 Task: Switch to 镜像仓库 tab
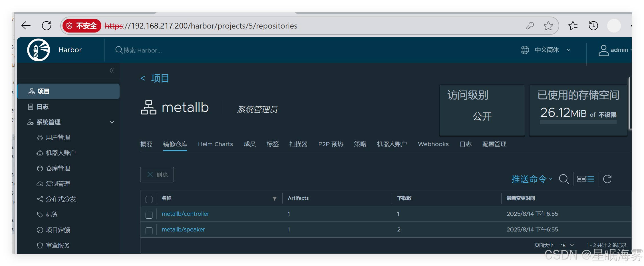pos(175,144)
